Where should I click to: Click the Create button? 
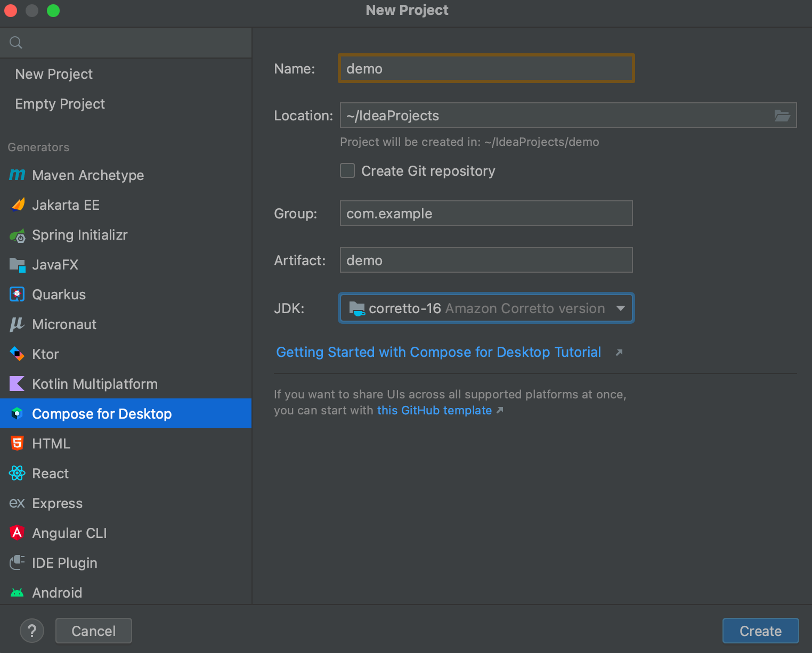point(760,631)
